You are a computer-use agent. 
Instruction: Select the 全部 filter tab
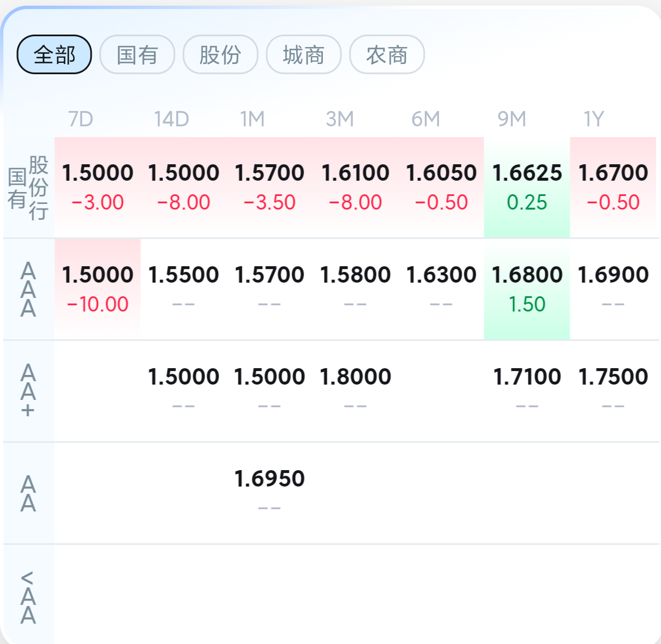pyautogui.click(x=54, y=55)
